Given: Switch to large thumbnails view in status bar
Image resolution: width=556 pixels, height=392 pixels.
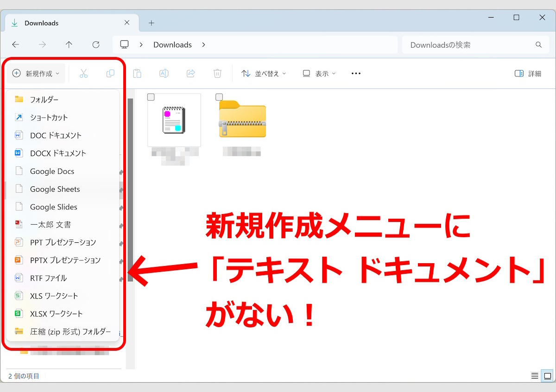Looking at the screenshot, I should tap(547, 376).
